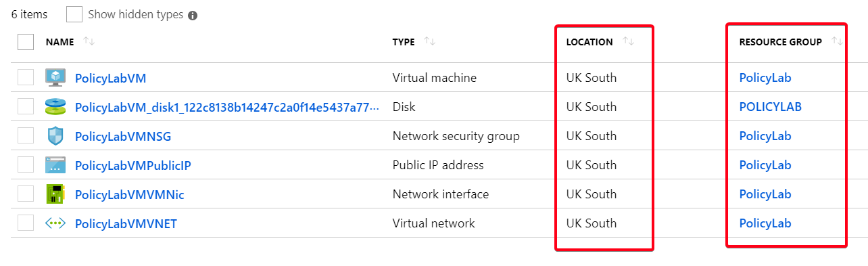
Task: Sort by the Location column arrows
Action: pyautogui.click(x=628, y=42)
